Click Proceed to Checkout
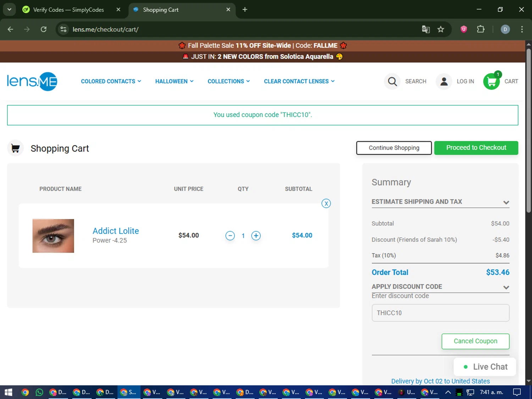Image resolution: width=532 pixels, height=399 pixels. pos(476,148)
